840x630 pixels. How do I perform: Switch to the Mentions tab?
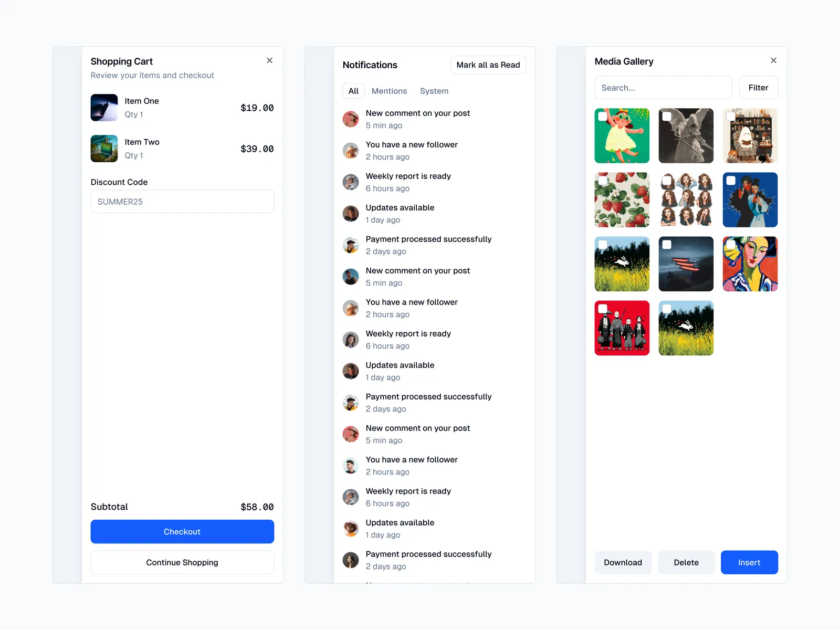389,91
